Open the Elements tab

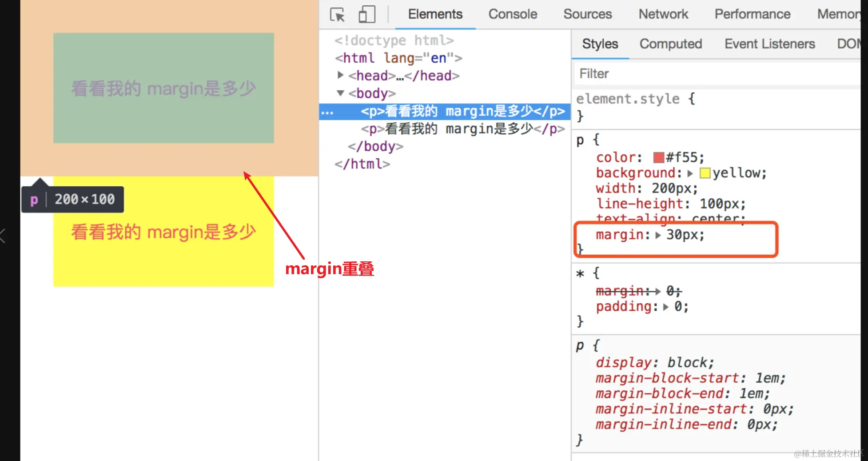[x=435, y=14]
